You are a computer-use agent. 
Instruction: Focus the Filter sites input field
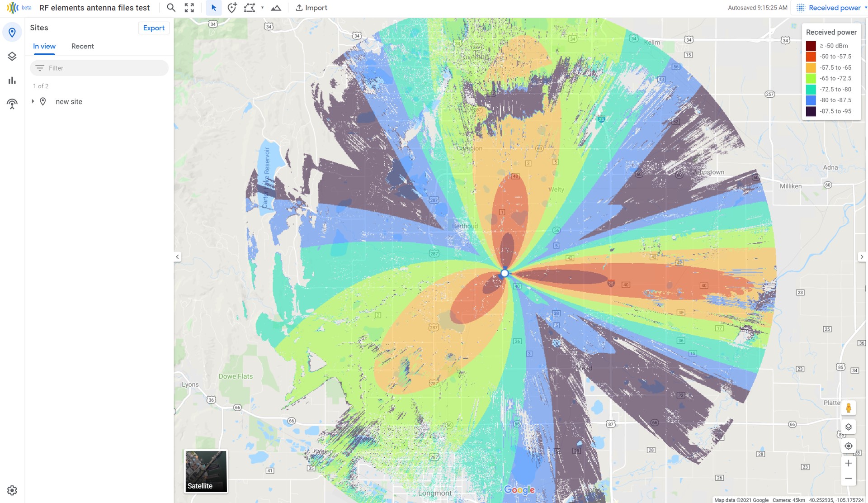click(x=99, y=68)
